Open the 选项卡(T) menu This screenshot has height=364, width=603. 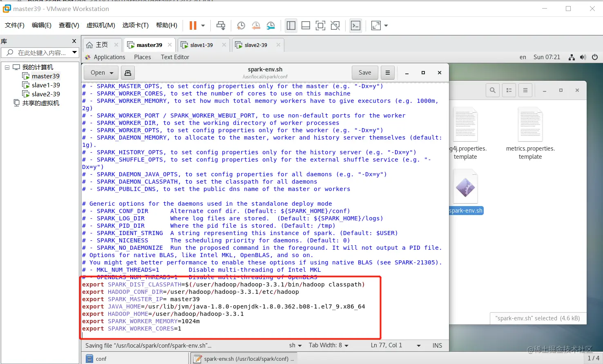point(136,25)
